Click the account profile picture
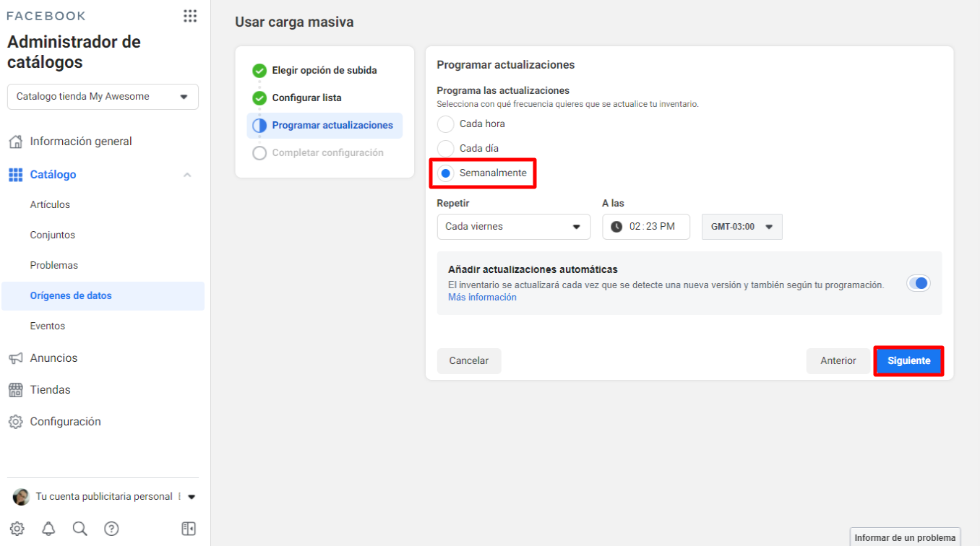This screenshot has width=980, height=546. 22,497
